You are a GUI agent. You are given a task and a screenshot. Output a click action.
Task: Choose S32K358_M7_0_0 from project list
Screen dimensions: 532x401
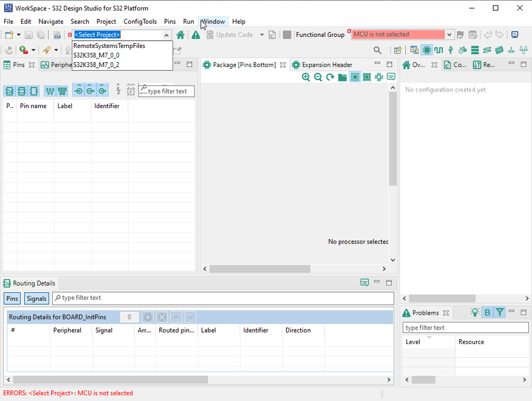122,55
